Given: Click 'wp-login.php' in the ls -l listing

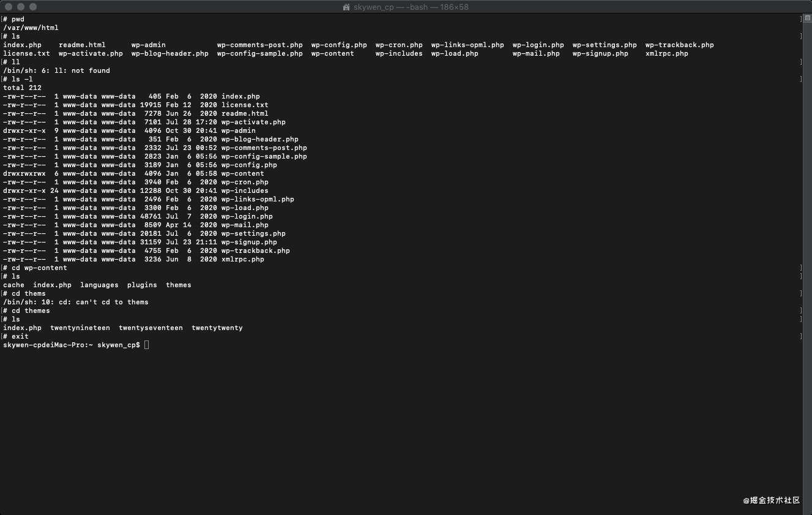Looking at the screenshot, I should [x=247, y=216].
